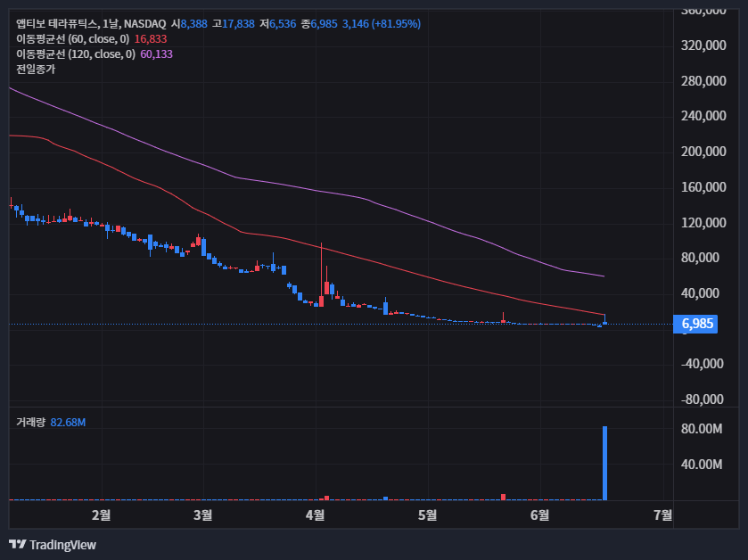Click the change value 3,146 (+81.95%)

click(382, 24)
